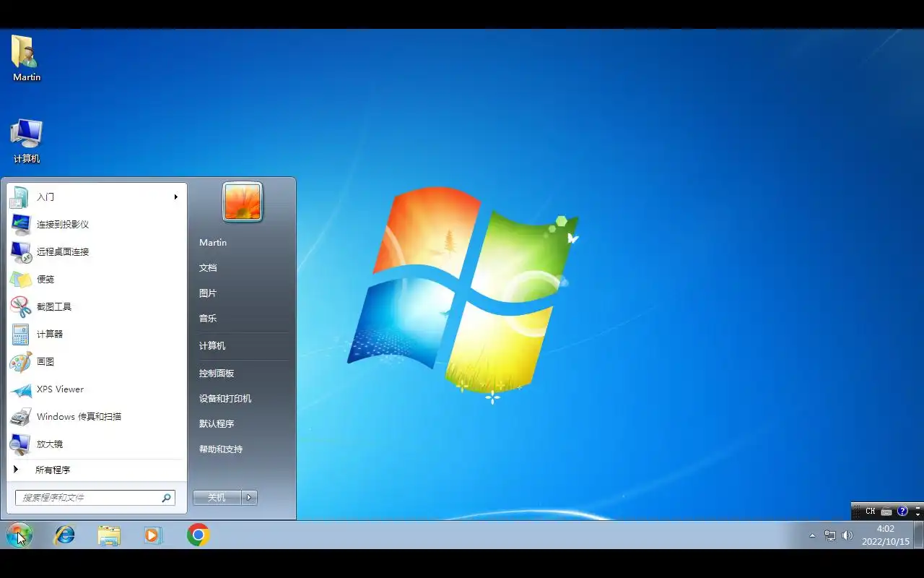Select the 计算机 desktop icon
924x578 pixels.
coord(27,142)
